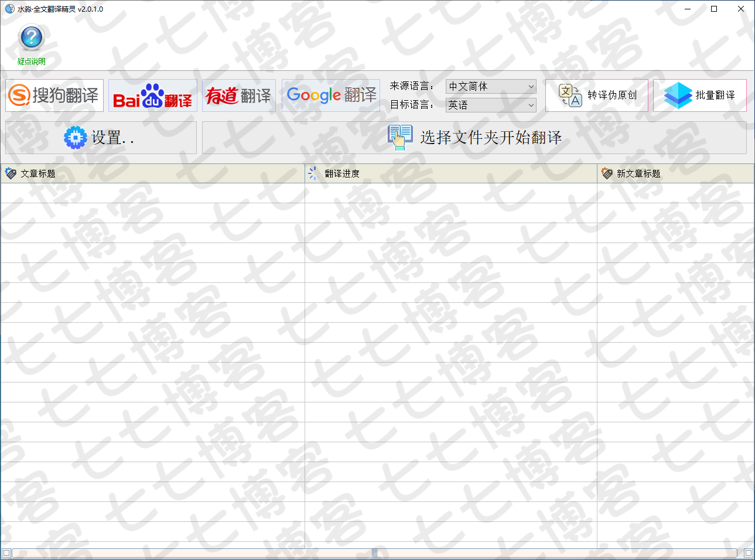Click the 翻译进度 column header
755x560 pixels.
tap(451, 173)
